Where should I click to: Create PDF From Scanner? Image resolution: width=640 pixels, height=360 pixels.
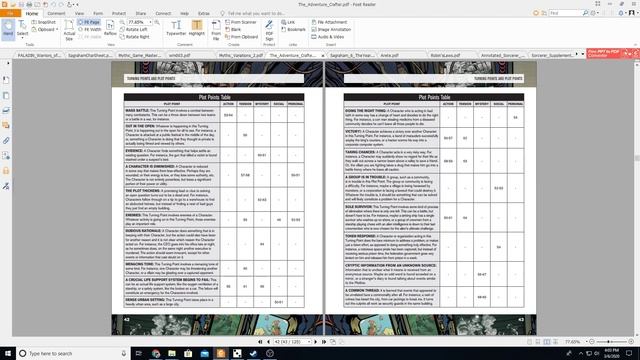pos(241,22)
